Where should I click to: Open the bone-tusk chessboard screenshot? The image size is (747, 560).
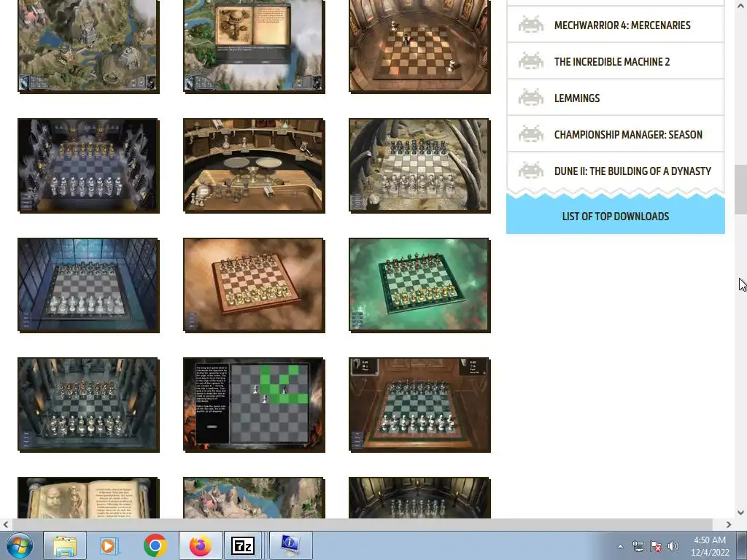419,166
